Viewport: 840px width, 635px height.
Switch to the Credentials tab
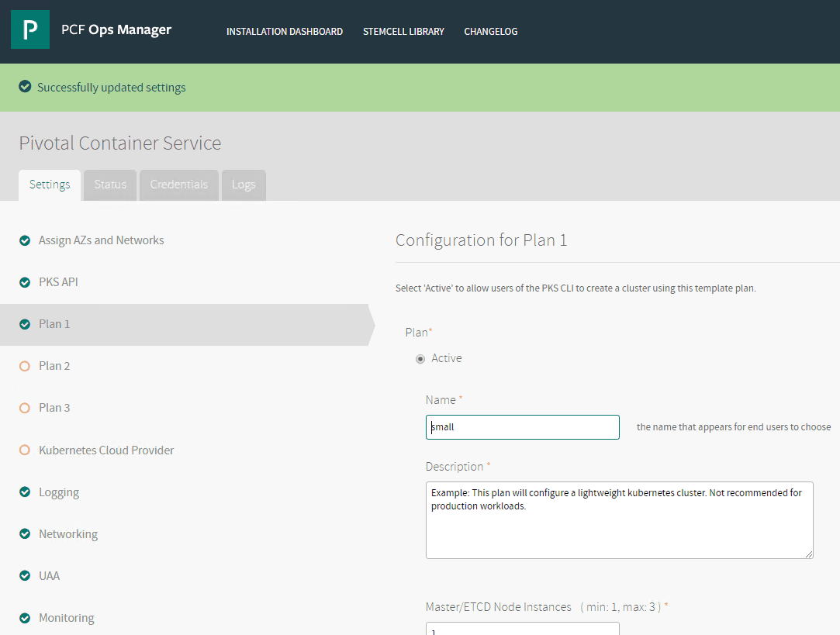[179, 185]
